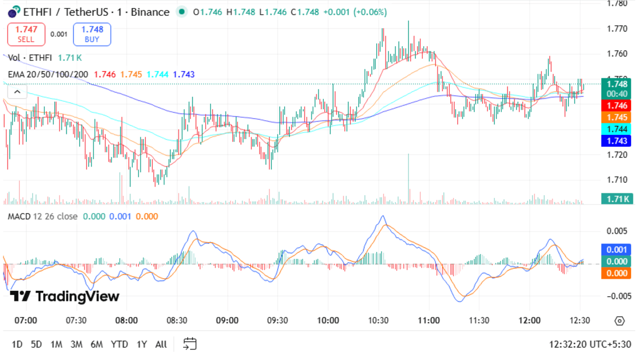
Task: Select the 1Y time range
Action: click(x=142, y=344)
